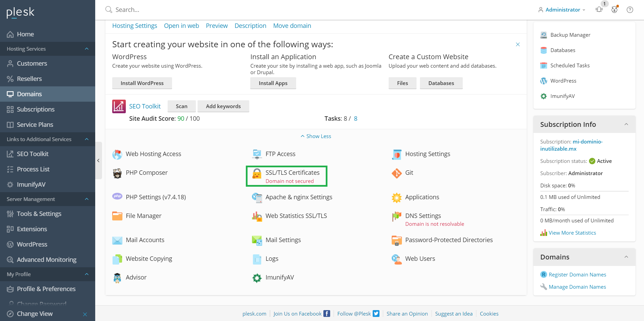Viewport: 644px width, 321px height.
Task: Collapse the Domains panel on right
Action: point(626,257)
